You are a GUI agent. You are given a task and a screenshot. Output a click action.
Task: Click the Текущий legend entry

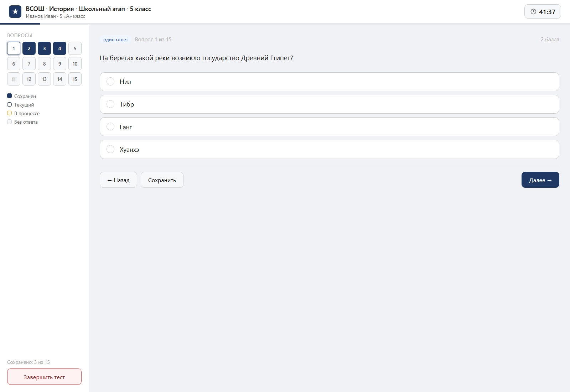click(x=21, y=105)
